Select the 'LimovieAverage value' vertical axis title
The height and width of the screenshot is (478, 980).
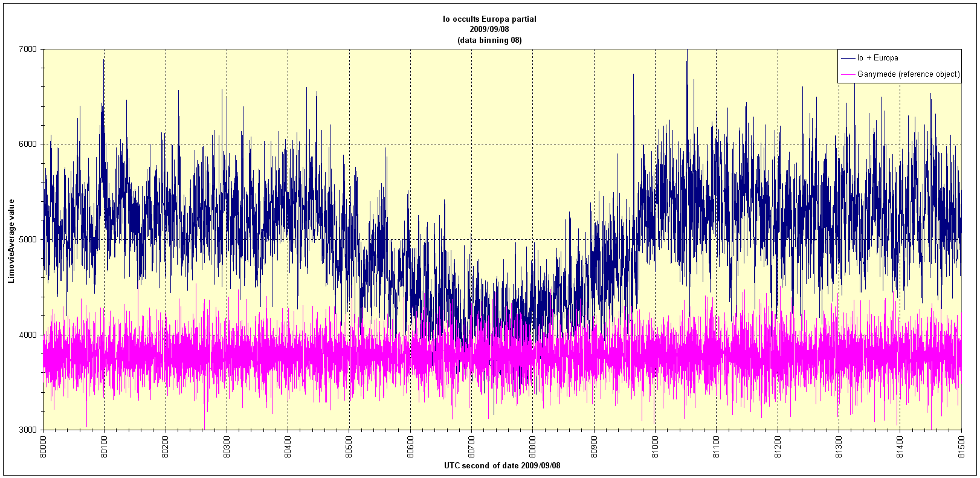pyautogui.click(x=11, y=241)
